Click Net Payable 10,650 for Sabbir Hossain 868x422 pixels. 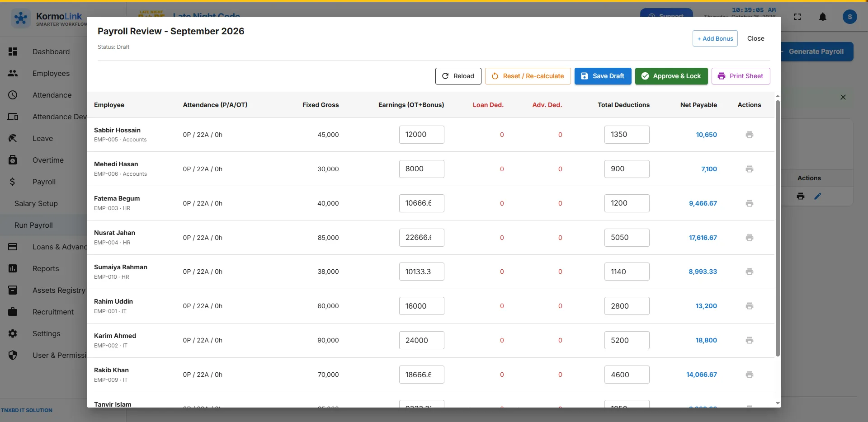pyautogui.click(x=706, y=135)
